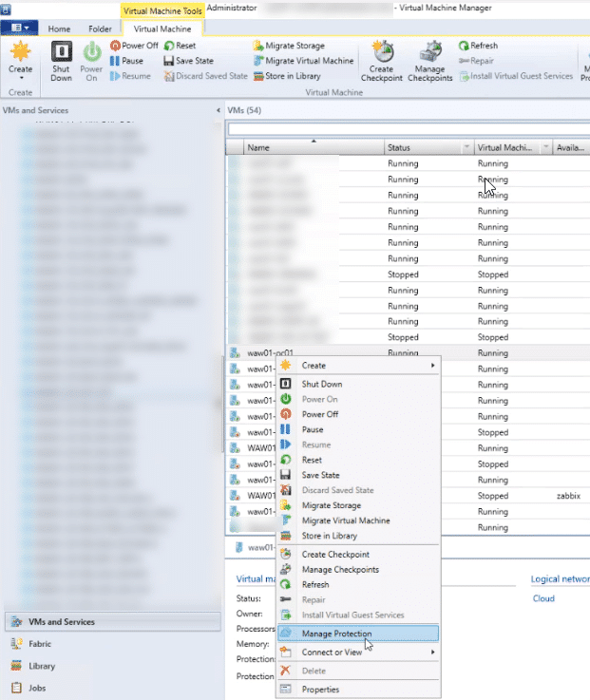Open Manage Checkpoints from the ribbon
Image resolution: width=590 pixels, height=700 pixels.
point(431,62)
